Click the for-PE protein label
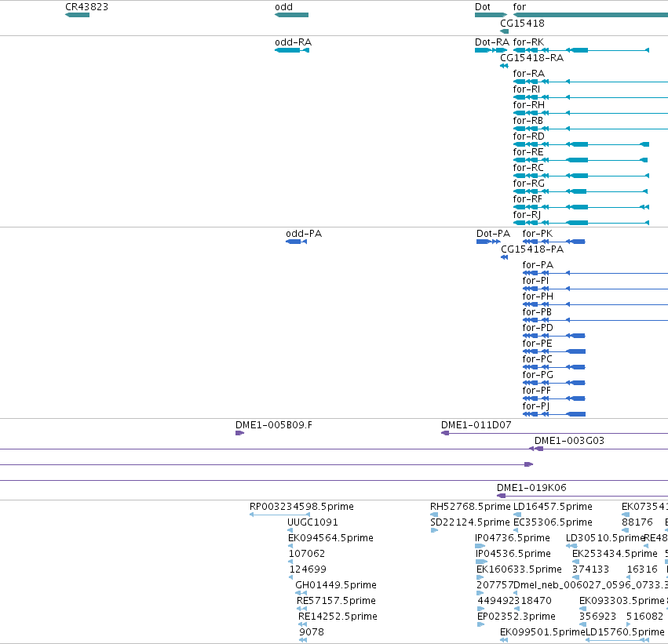 (x=537, y=344)
